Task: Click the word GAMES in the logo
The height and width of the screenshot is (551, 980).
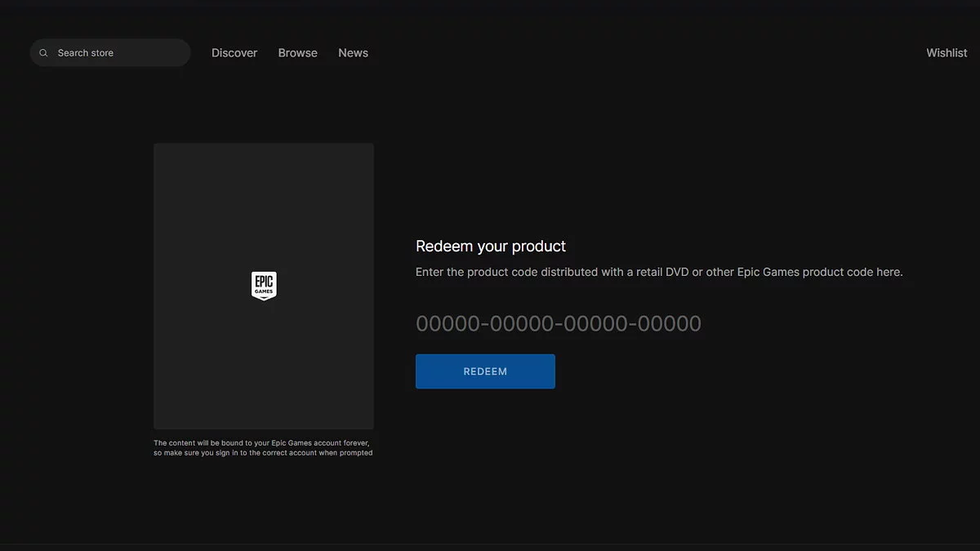Action: (264, 291)
